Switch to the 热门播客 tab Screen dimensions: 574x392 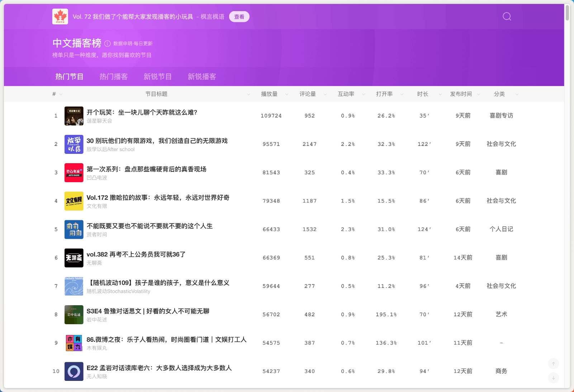113,77
